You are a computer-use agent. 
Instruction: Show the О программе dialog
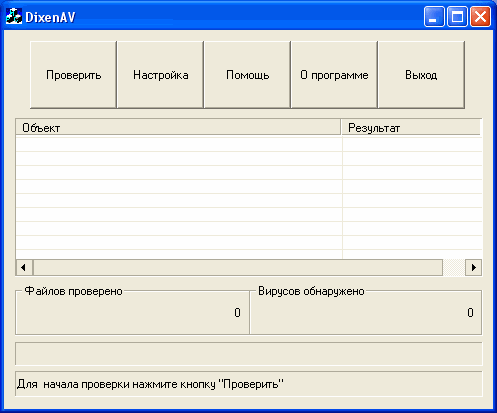pyautogui.click(x=334, y=75)
